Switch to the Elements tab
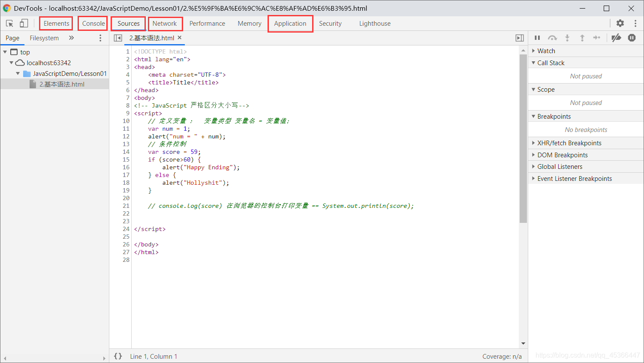Viewport: 644px width, 363px height. (x=56, y=24)
